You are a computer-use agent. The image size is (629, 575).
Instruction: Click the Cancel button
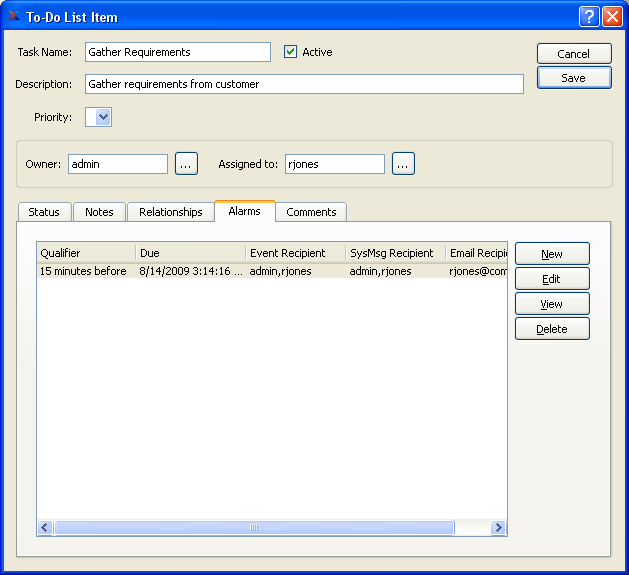tap(574, 54)
